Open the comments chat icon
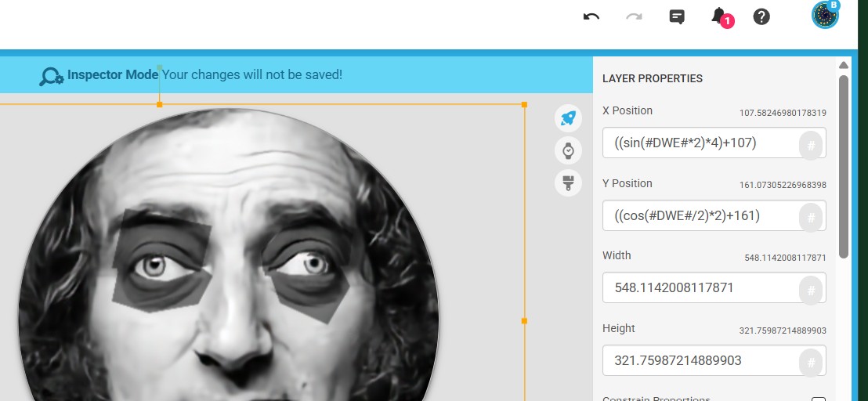The height and width of the screenshot is (401, 868). (677, 17)
